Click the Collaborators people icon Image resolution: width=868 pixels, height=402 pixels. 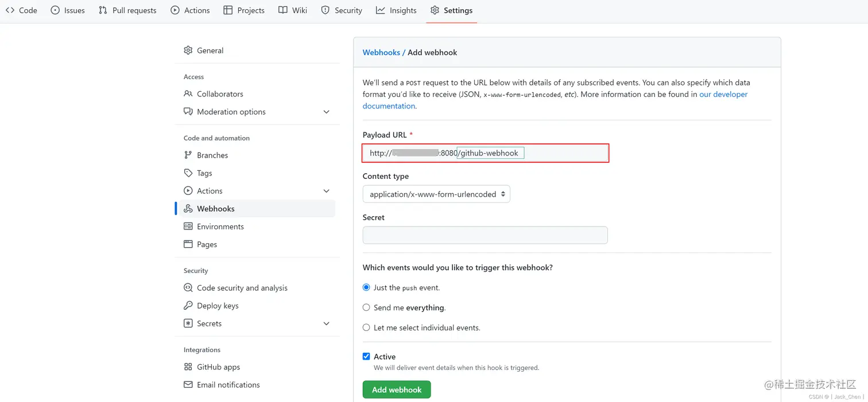click(x=188, y=94)
